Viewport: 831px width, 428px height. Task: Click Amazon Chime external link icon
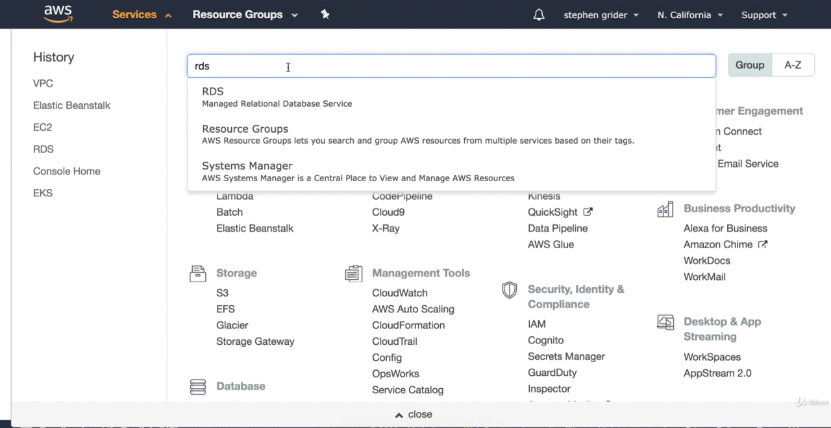[763, 244]
